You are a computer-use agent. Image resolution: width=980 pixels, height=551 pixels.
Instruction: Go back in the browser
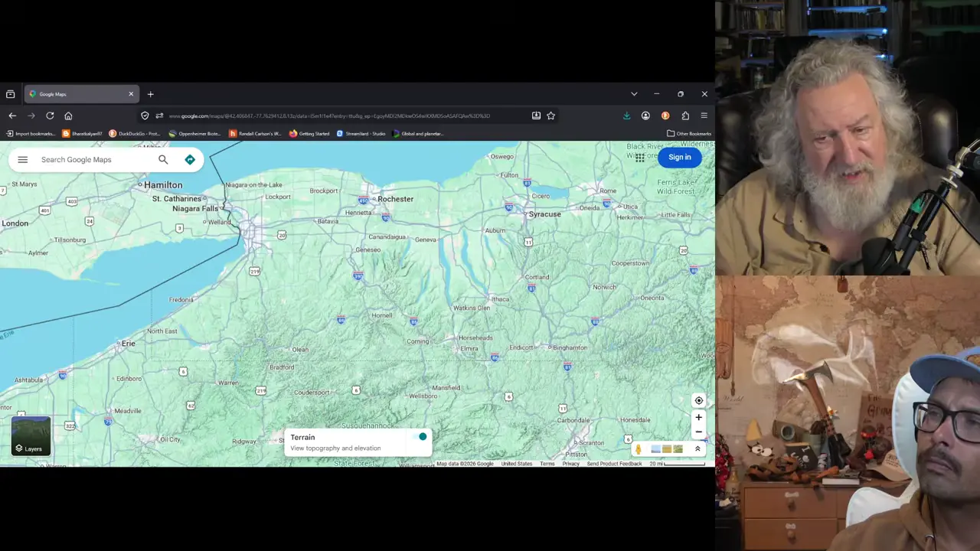[12, 116]
